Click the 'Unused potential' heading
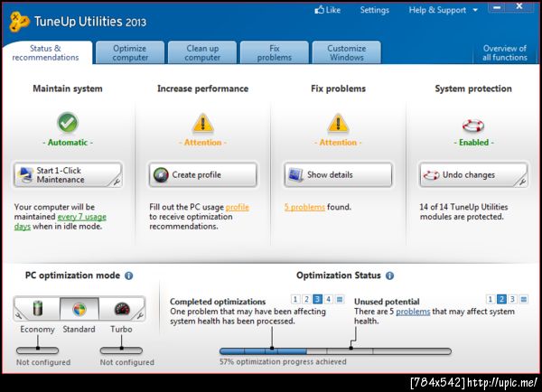This screenshot has width=542, height=392. pyautogui.click(x=387, y=302)
